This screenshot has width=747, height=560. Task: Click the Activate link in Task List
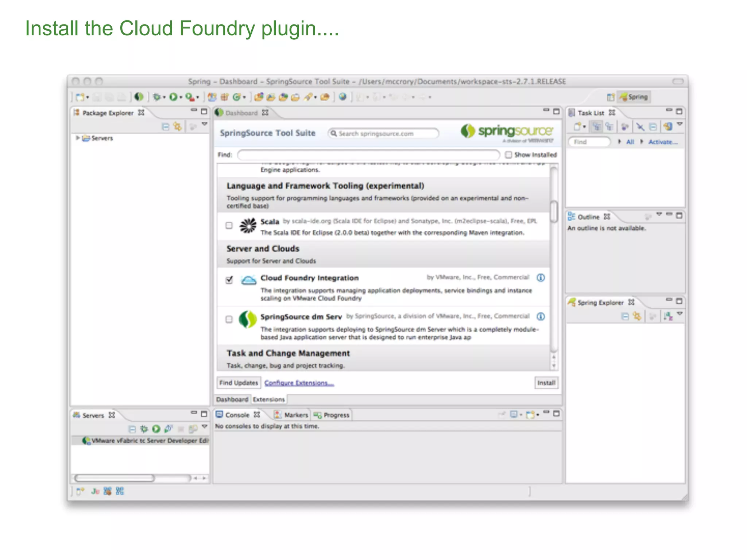point(663,142)
